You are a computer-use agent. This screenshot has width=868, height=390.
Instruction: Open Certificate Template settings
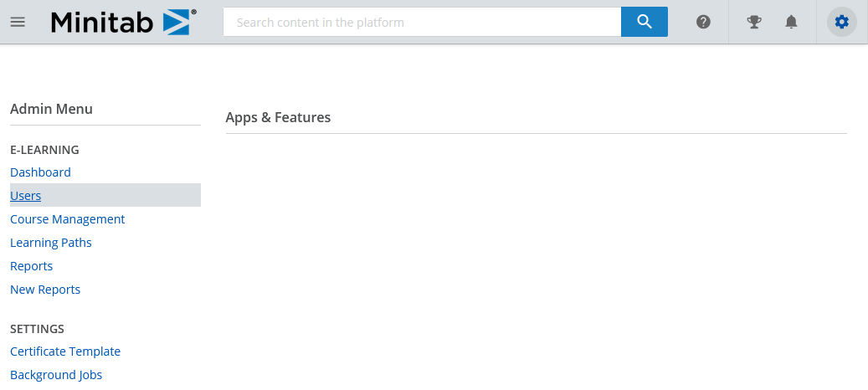pos(65,352)
